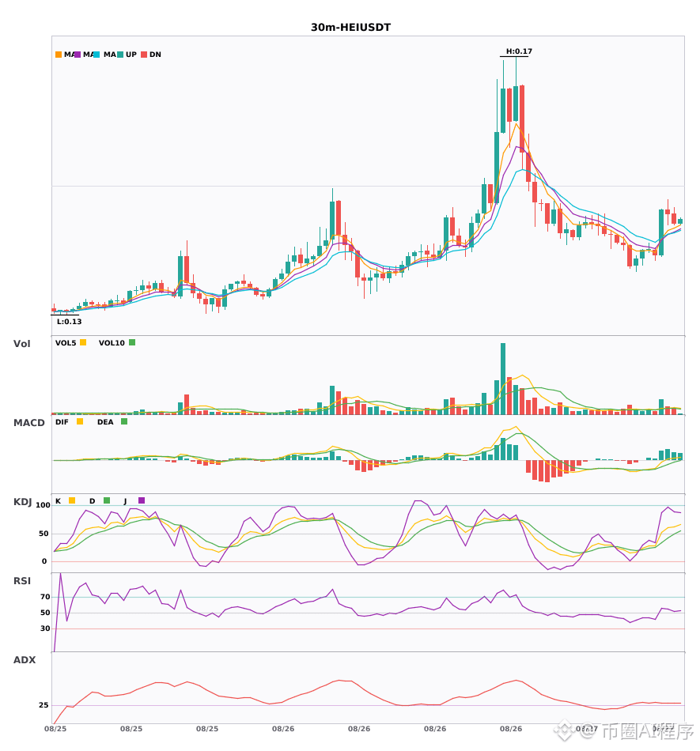Select the green D legend swatch
Screen dimensions: 700x751
click(107, 500)
